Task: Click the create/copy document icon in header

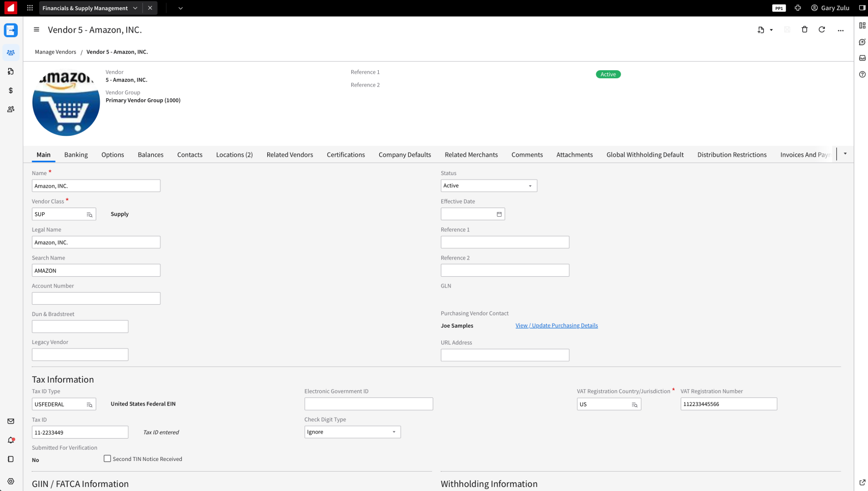Action: (761, 30)
